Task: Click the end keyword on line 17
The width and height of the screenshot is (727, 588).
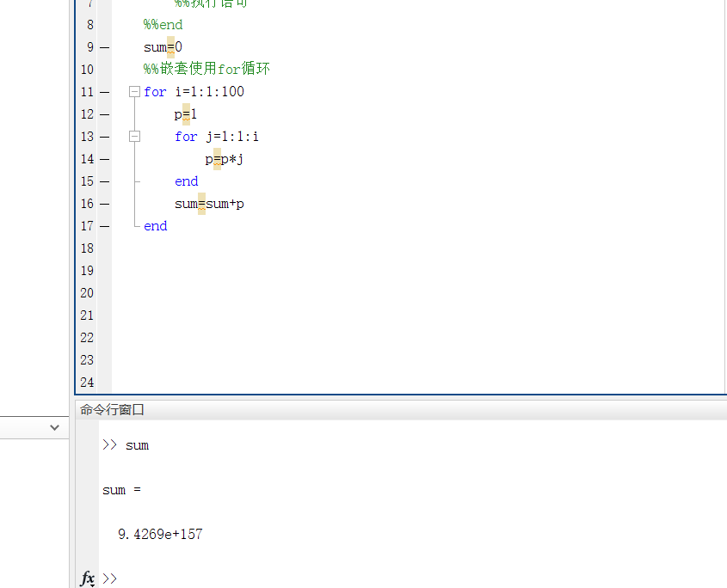Action: [x=155, y=225]
